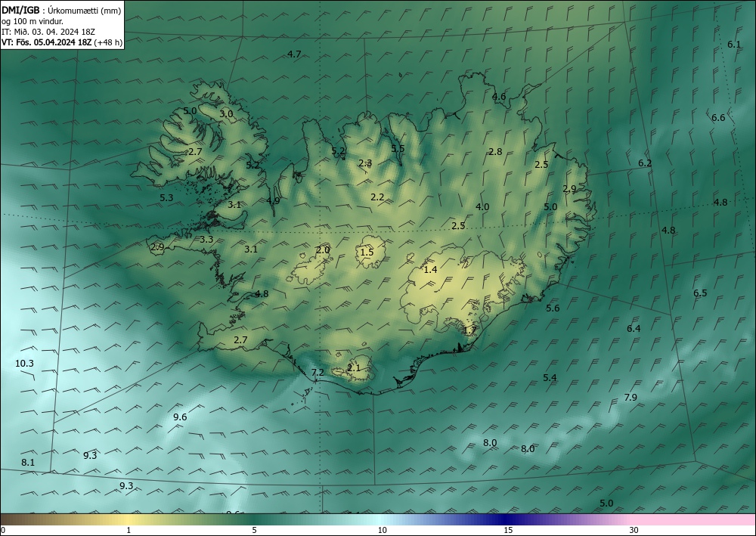Image resolution: width=756 pixels, height=536 pixels.
Task: Click the 6.1 value in the top-right corner
Action: coord(734,45)
